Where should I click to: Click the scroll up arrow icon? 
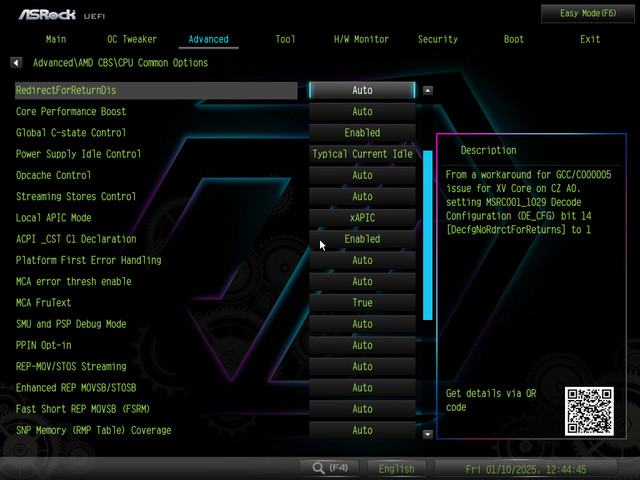coord(427,90)
